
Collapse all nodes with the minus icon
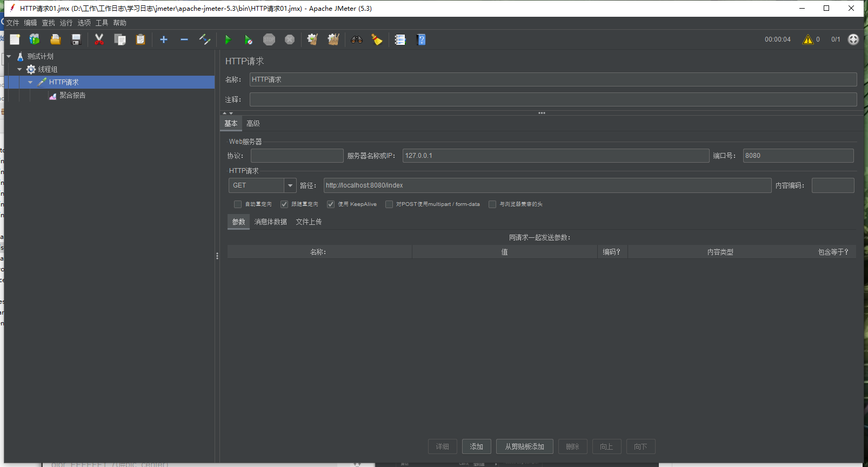click(184, 39)
